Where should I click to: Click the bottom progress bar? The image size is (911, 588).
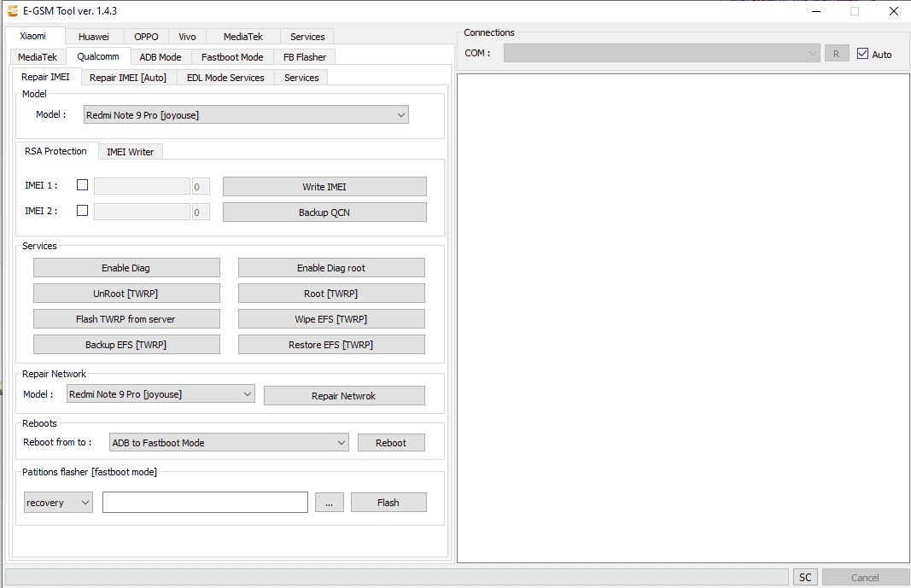tap(397, 577)
